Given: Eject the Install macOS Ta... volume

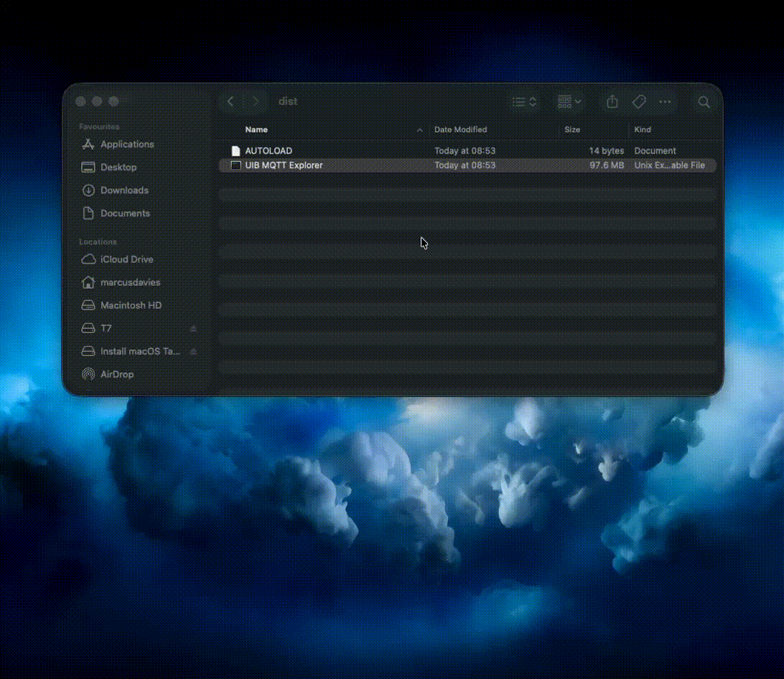Looking at the screenshot, I should tap(192, 351).
